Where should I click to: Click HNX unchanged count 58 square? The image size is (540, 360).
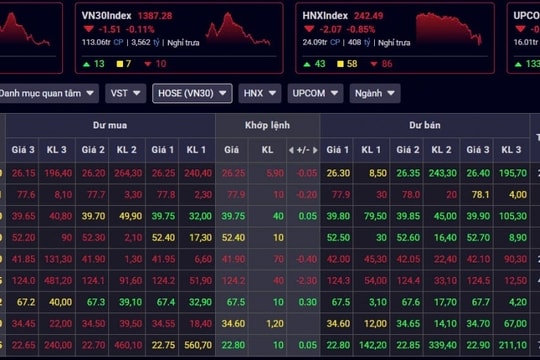point(340,64)
